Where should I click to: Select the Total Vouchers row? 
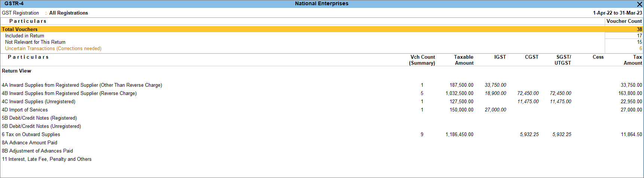tap(322, 29)
